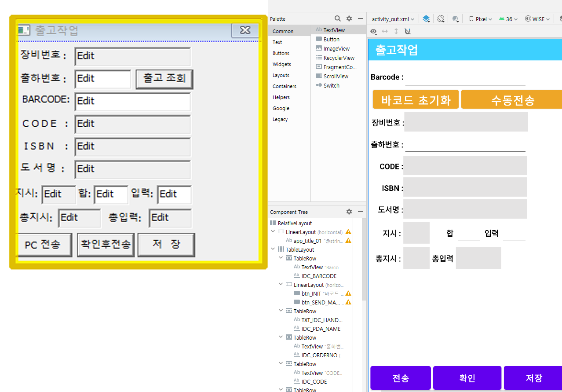Minimize the Palette panel

pos(361,18)
